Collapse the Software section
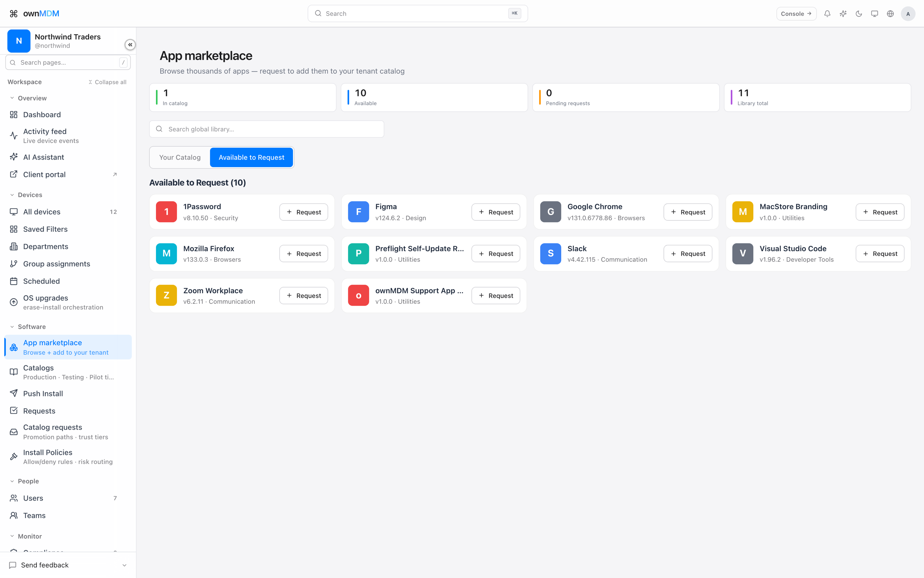 coord(27,327)
